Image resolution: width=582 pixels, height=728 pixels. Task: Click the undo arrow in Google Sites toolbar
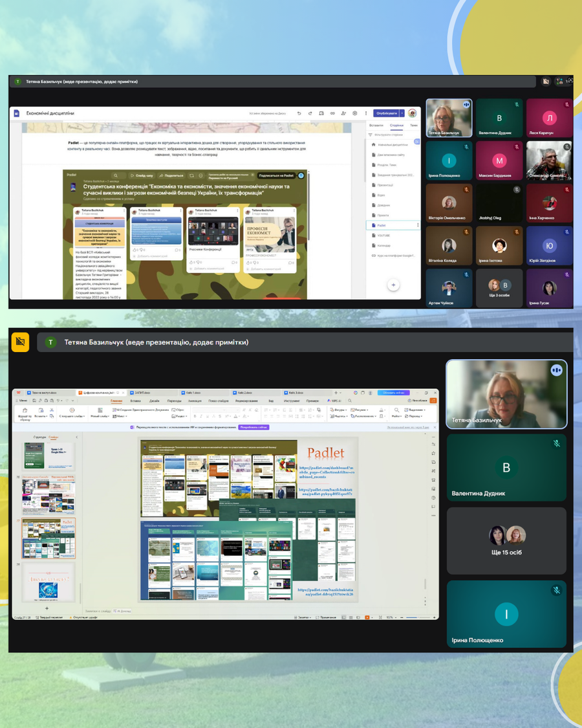pyautogui.click(x=299, y=113)
